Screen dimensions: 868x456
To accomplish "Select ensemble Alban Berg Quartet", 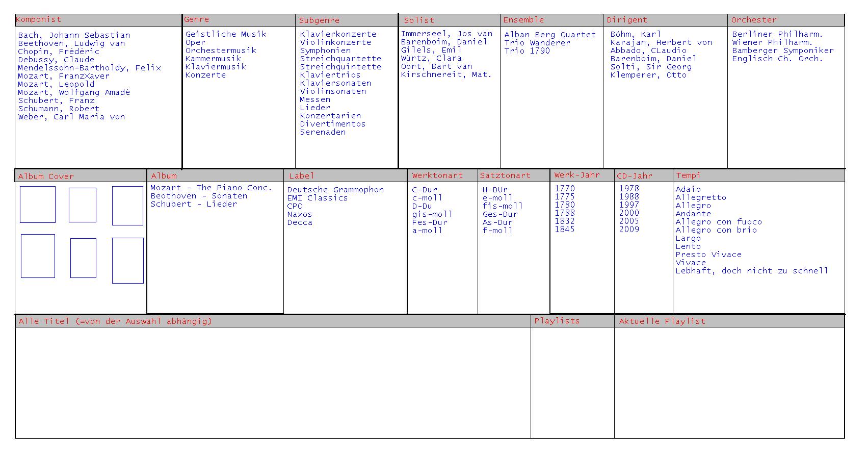I will click(x=550, y=35).
